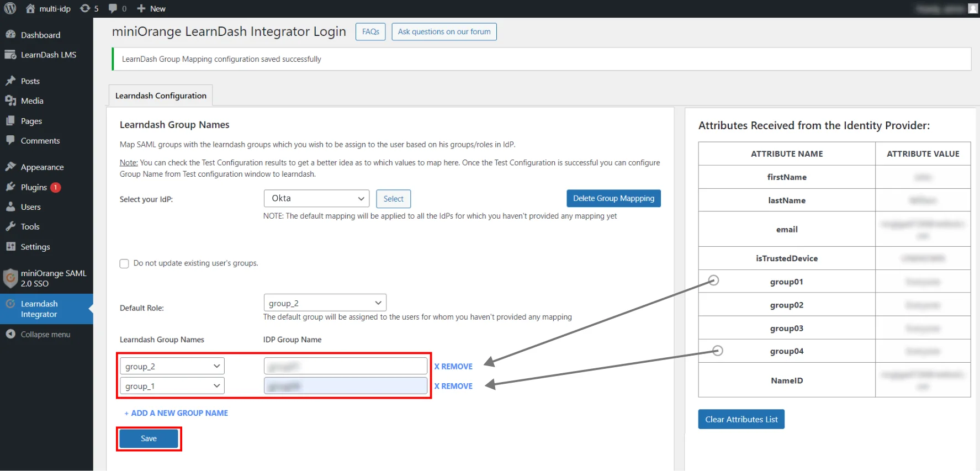
Task: Click the Settings icon in sidebar
Action: 10,246
